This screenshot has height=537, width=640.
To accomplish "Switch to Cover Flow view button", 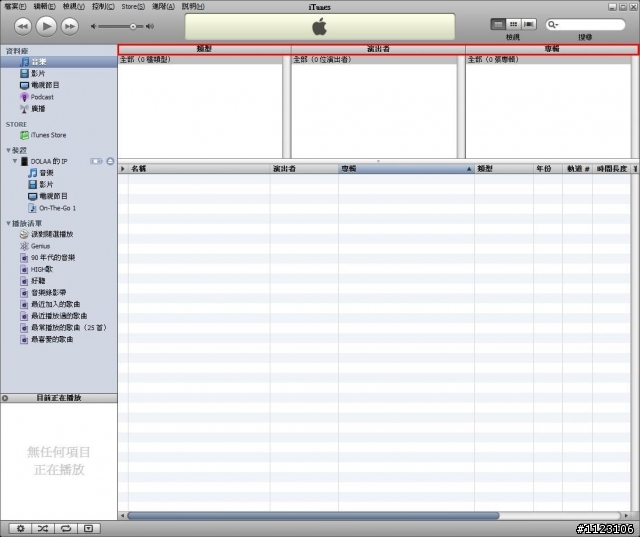I will 529,24.
